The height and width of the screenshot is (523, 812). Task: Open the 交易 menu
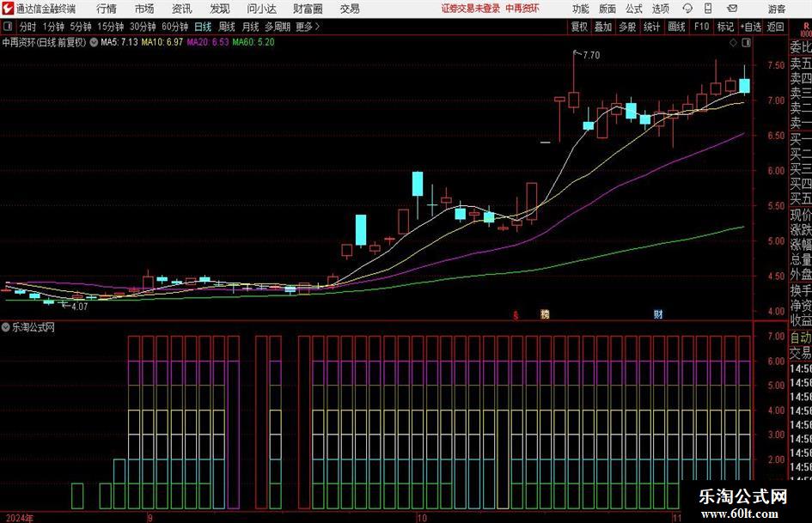coord(350,9)
